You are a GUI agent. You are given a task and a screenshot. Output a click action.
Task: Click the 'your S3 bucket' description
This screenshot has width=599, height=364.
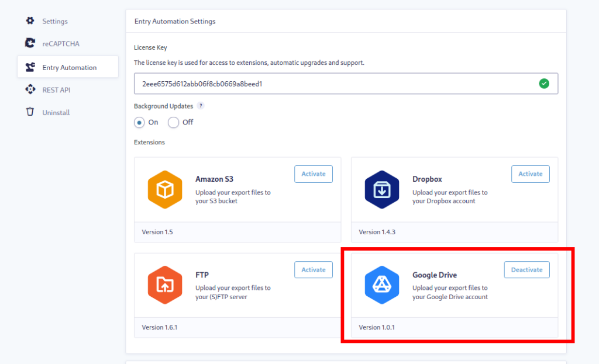coord(216,201)
